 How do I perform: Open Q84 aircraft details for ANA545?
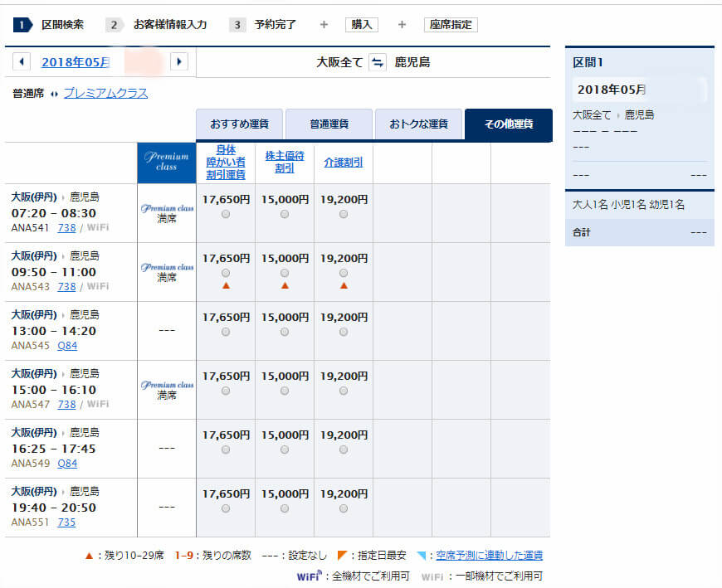tap(66, 346)
